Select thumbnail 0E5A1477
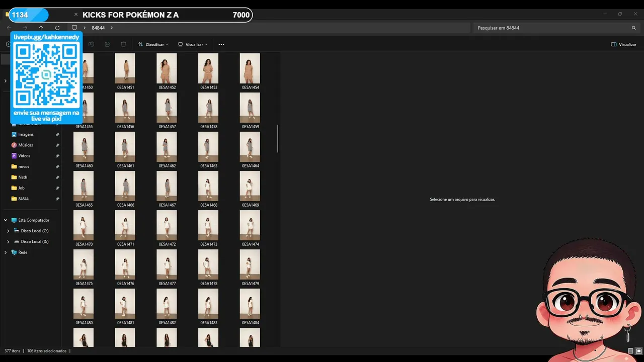The width and height of the screenshot is (644, 362). click(167, 264)
